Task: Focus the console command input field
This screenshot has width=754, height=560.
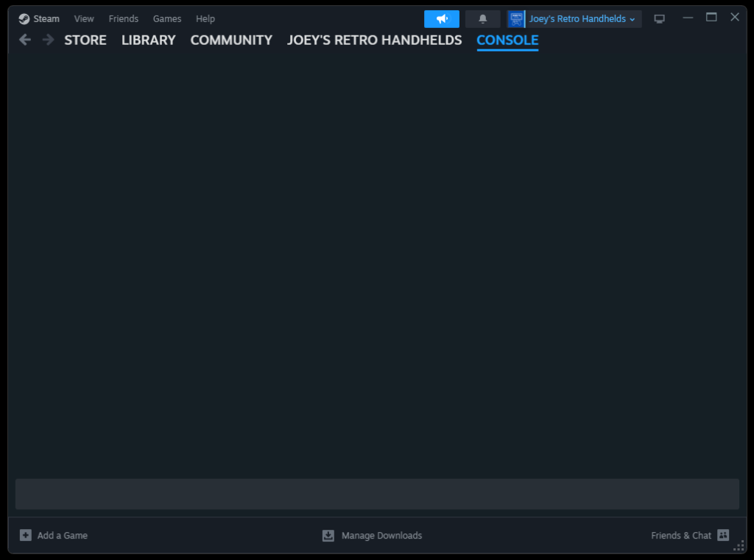Action: click(377, 494)
